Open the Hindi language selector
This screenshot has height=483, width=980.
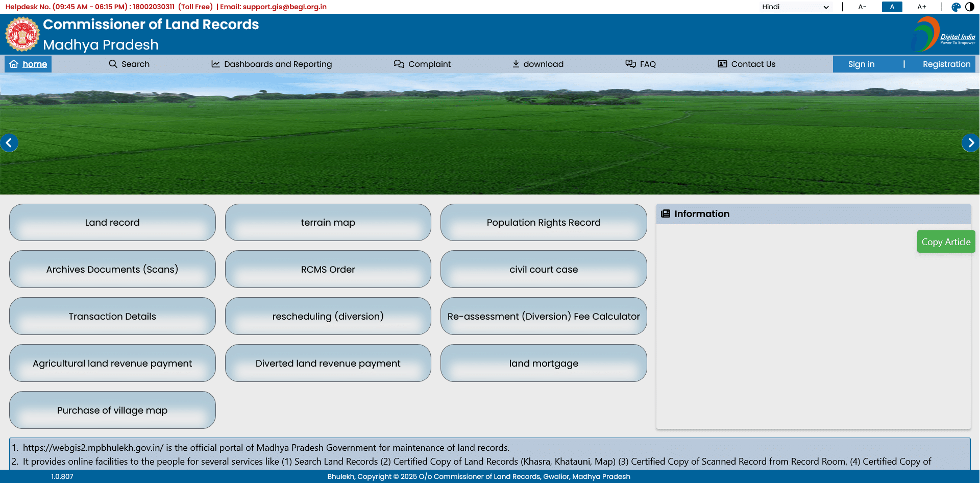(796, 7)
